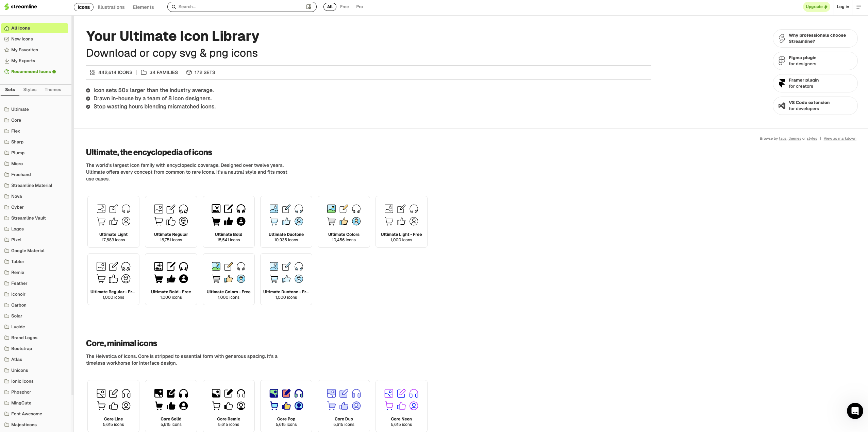868x432 pixels.
Task: Click the folder icon beside Ultimate set
Action: click(x=7, y=109)
